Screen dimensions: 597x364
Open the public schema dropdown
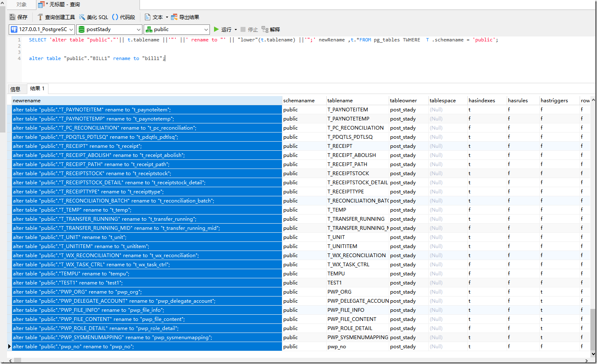tap(177, 29)
